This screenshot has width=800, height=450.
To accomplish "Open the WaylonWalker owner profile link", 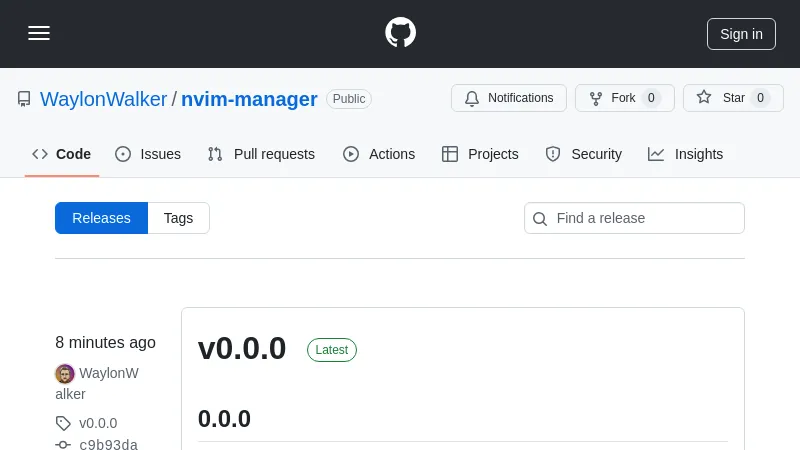I will (103, 99).
